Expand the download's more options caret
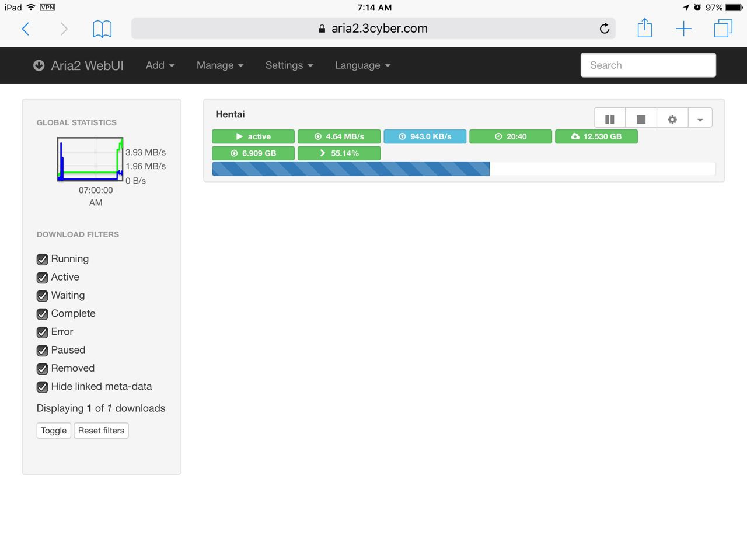 coord(700,119)
